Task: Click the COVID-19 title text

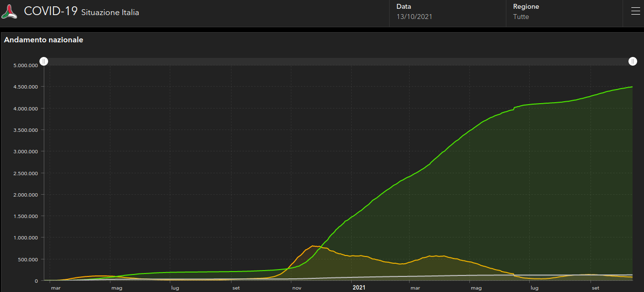Action: point(51,12)
